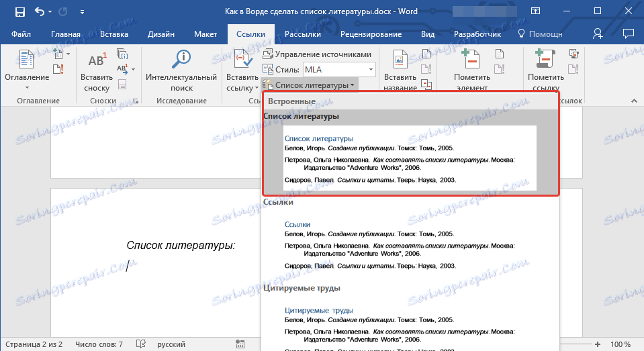644x351 pixels.
Task: Click Управление источниками button
Action: coord(316,54)
